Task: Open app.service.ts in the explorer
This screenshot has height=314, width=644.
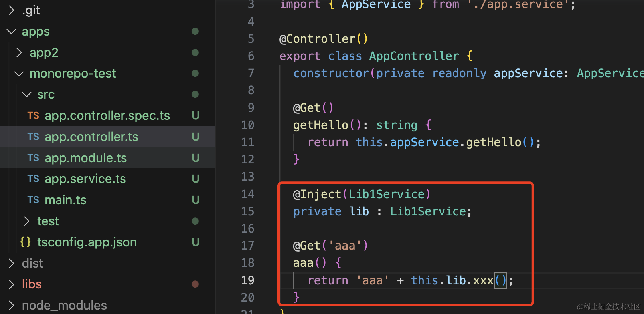Action: pyautogui.click(x=85, y=179)
